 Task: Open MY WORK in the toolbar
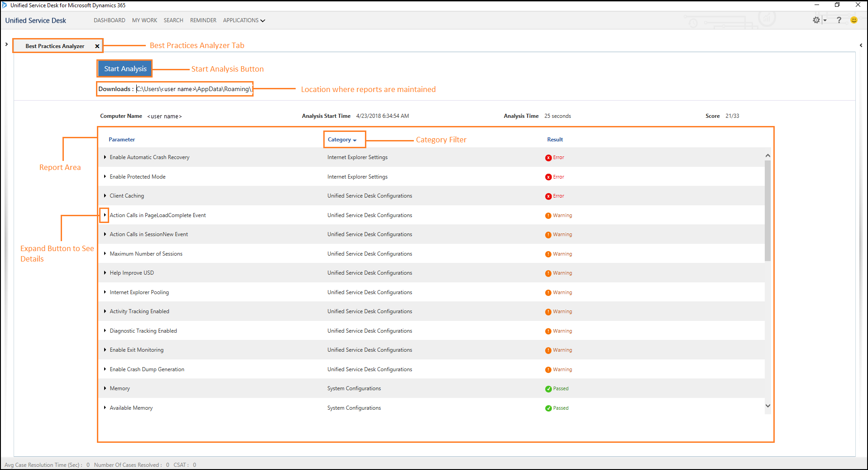pos(144,20)
